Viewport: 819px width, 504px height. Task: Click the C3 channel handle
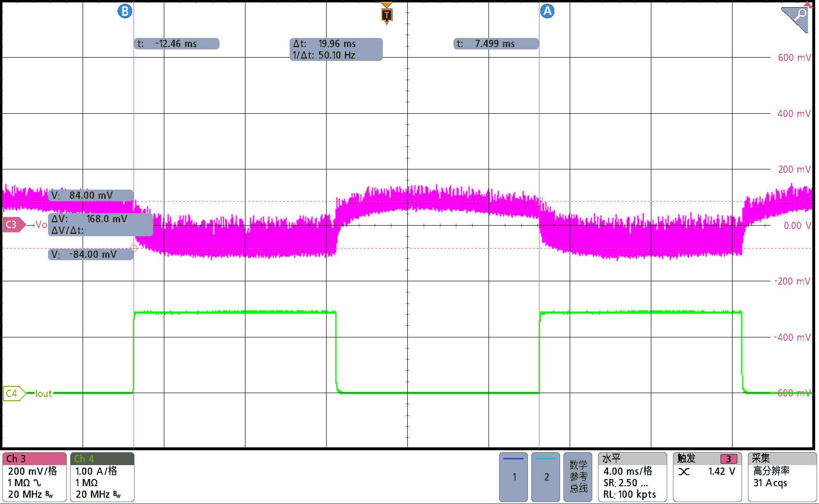coord(13,225)
